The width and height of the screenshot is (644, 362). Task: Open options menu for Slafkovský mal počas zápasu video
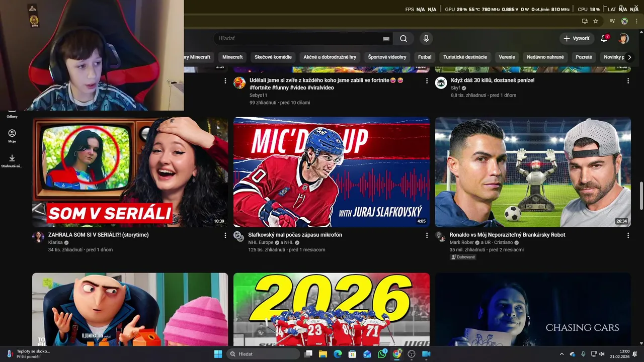(x=427, y=235)
